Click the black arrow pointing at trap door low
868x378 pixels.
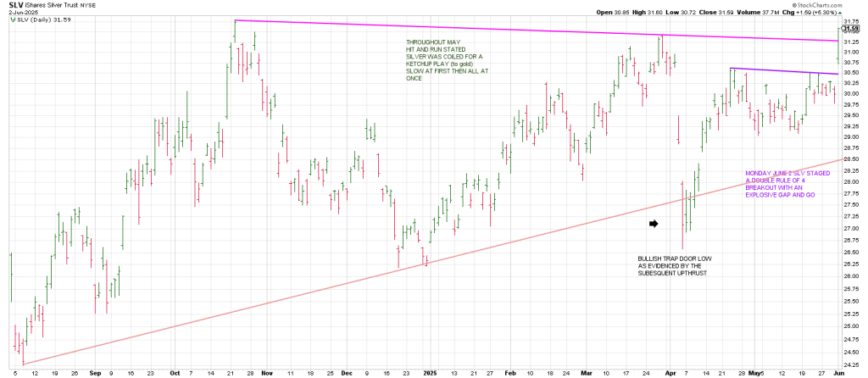(654, 224)
